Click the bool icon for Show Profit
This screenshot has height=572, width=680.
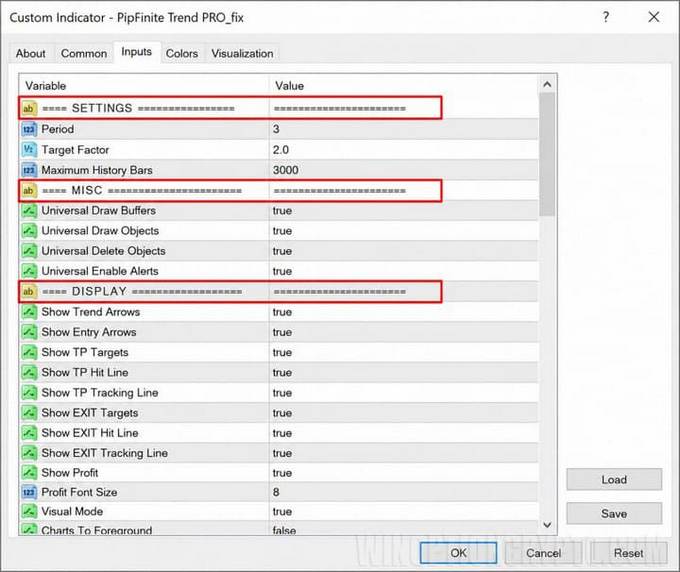tap(29, 473)
